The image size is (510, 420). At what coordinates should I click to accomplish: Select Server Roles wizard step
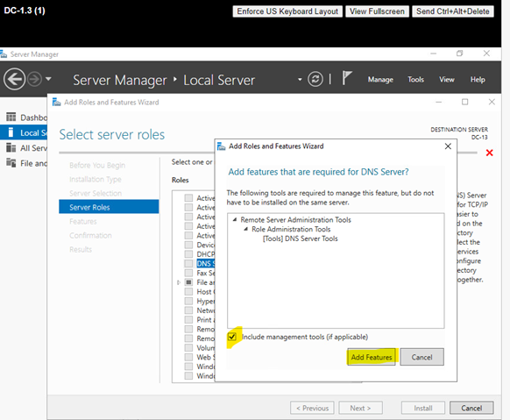coord(109,207)
